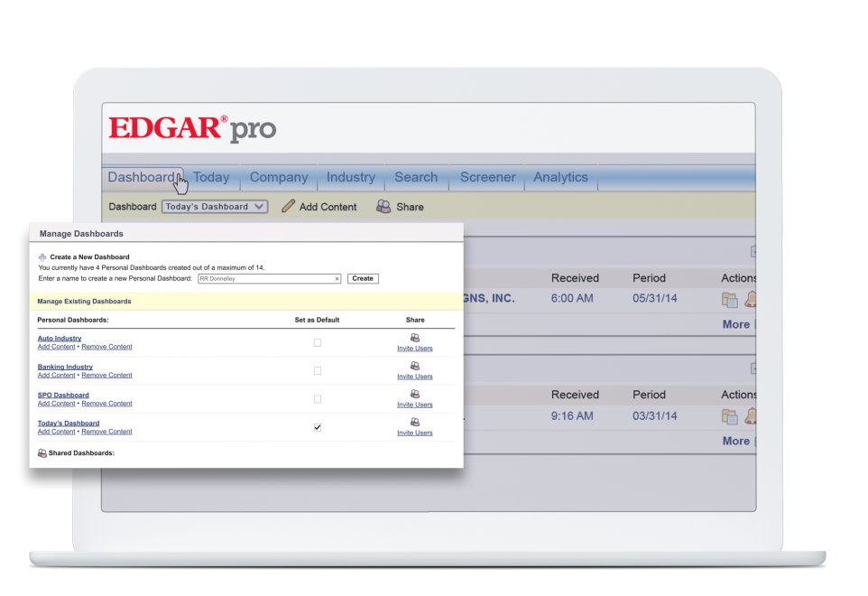Uncheck default for Today's Dashboard

(x=318, y=427)
